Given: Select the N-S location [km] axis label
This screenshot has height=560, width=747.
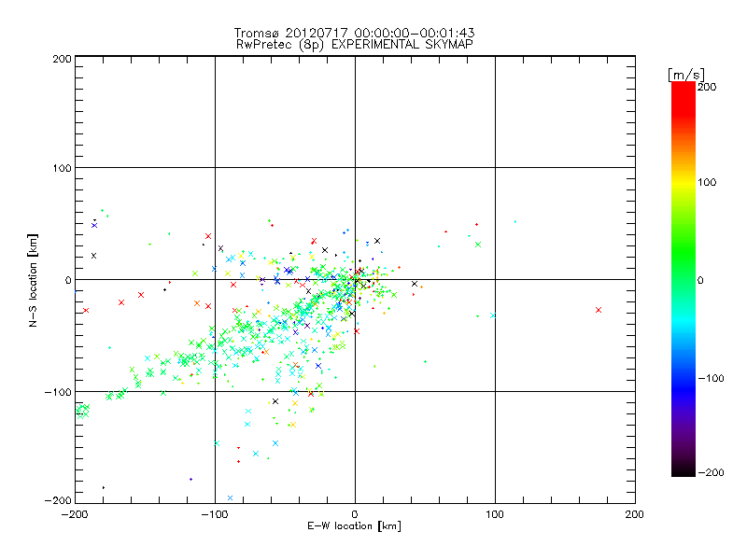Looking at the screenshot, I should [33, 281].
